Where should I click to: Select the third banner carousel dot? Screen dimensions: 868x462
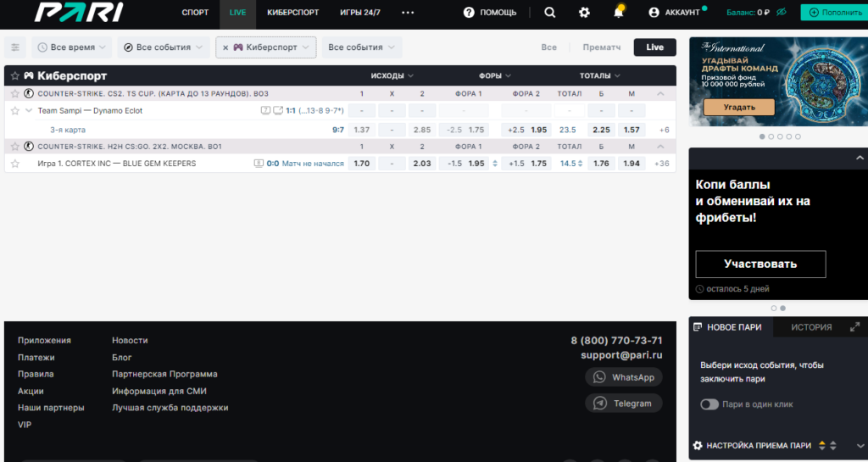[780, 136]
